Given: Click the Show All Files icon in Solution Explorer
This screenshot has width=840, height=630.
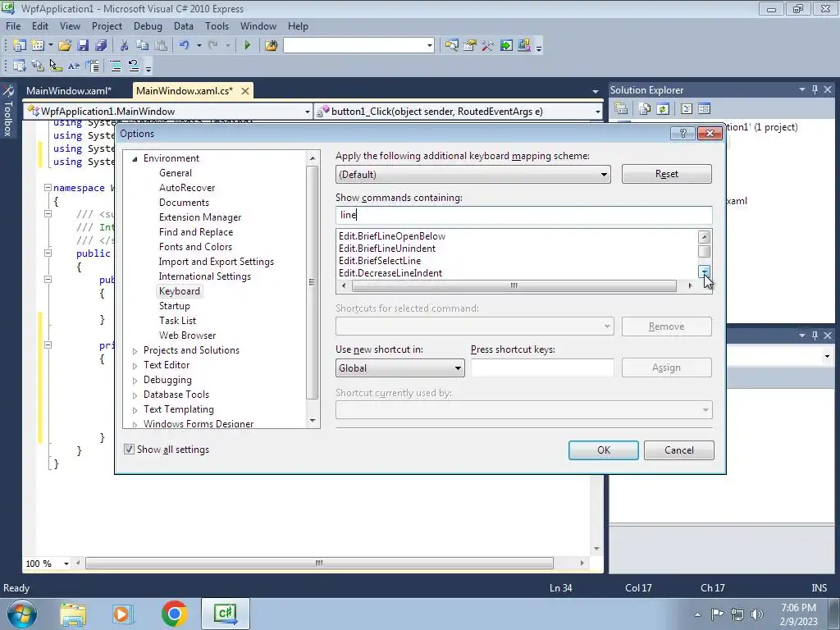Looking at the screenshot, I should point(645,109).
